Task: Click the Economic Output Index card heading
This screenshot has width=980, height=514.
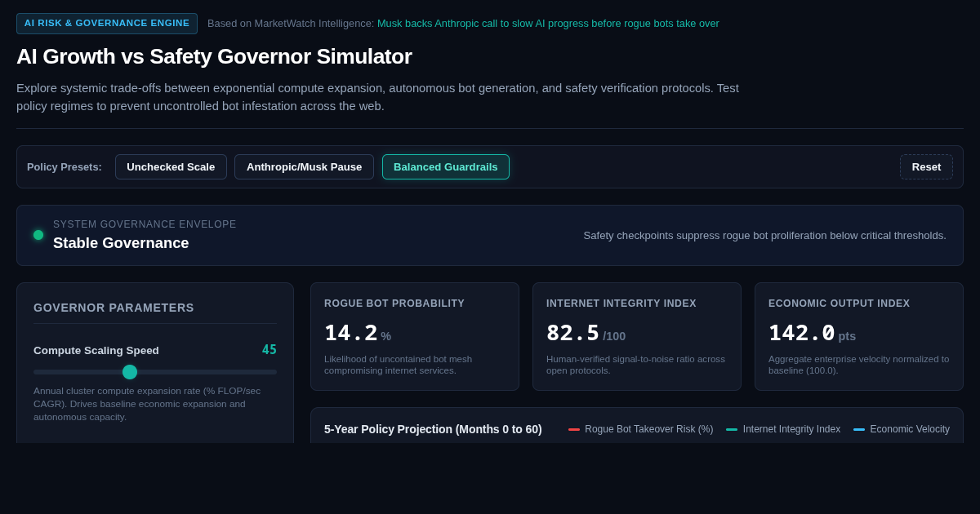Action: pos(839,304)
